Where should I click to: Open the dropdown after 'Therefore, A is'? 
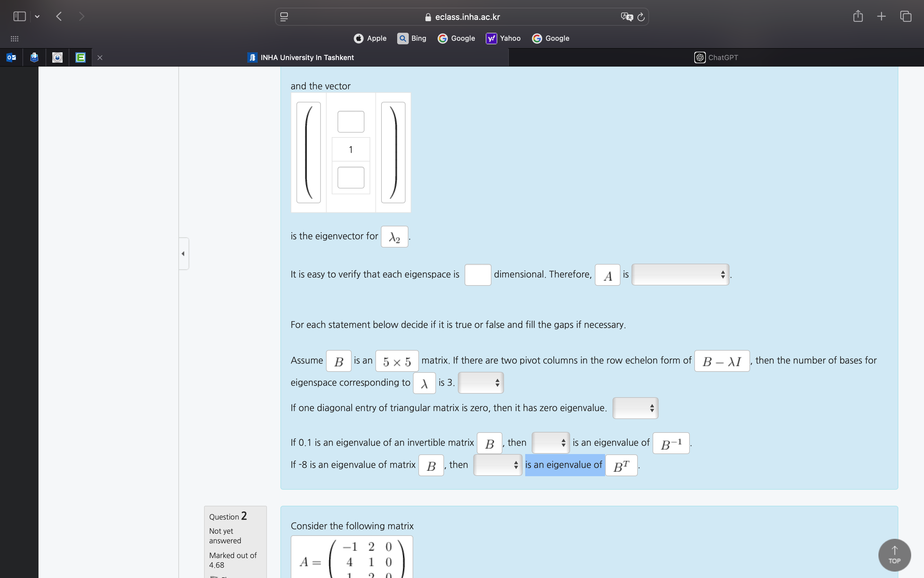click(x=680, y=275)
